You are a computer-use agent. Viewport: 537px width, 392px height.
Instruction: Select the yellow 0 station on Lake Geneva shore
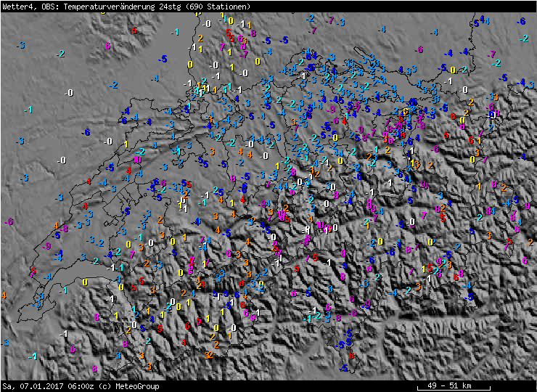click(x=86, y=282)
